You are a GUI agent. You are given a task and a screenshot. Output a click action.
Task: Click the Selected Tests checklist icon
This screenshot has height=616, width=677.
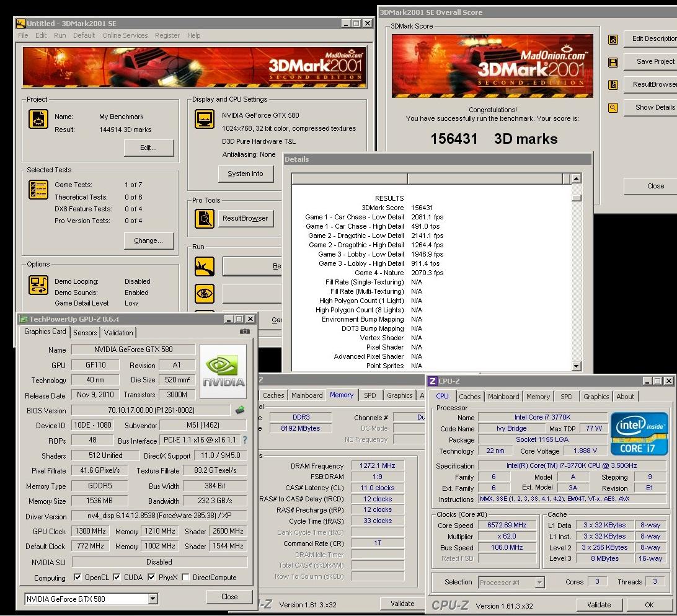point(38,190)
